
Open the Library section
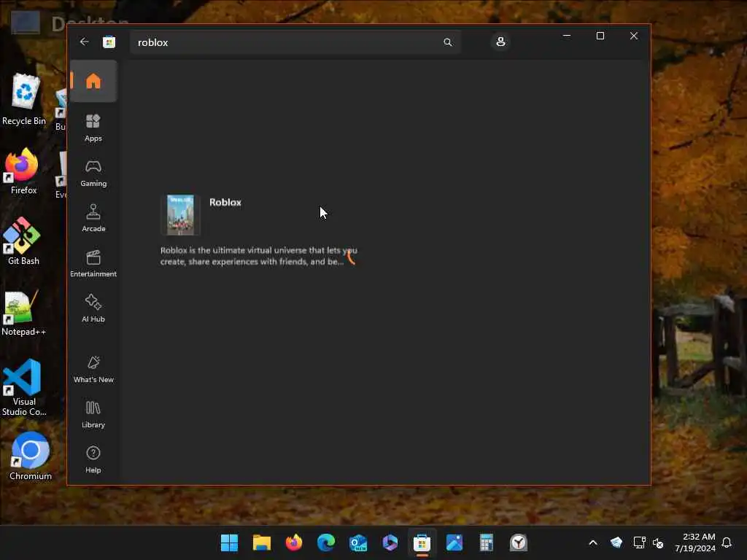coord(93,414)
